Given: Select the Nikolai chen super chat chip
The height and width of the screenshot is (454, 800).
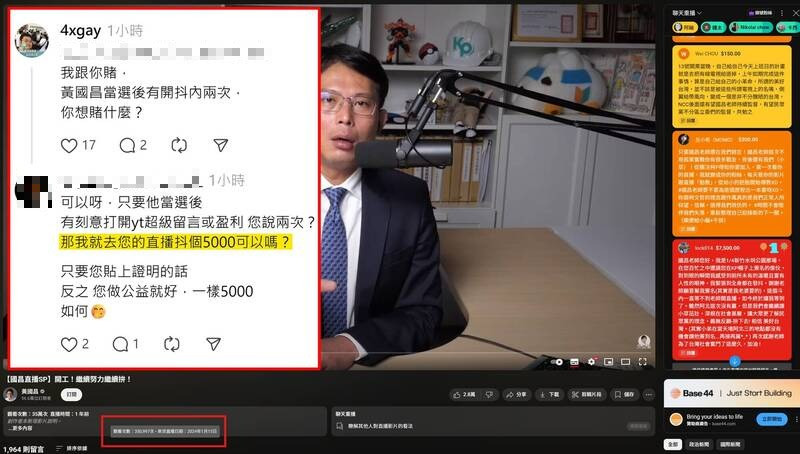Looking at the screenshot, I should click(x=751, y=27).
